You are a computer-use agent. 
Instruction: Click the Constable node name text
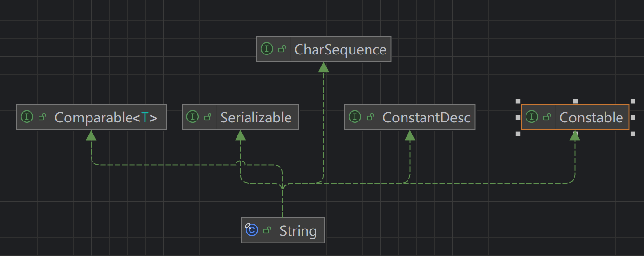point(591,118)
